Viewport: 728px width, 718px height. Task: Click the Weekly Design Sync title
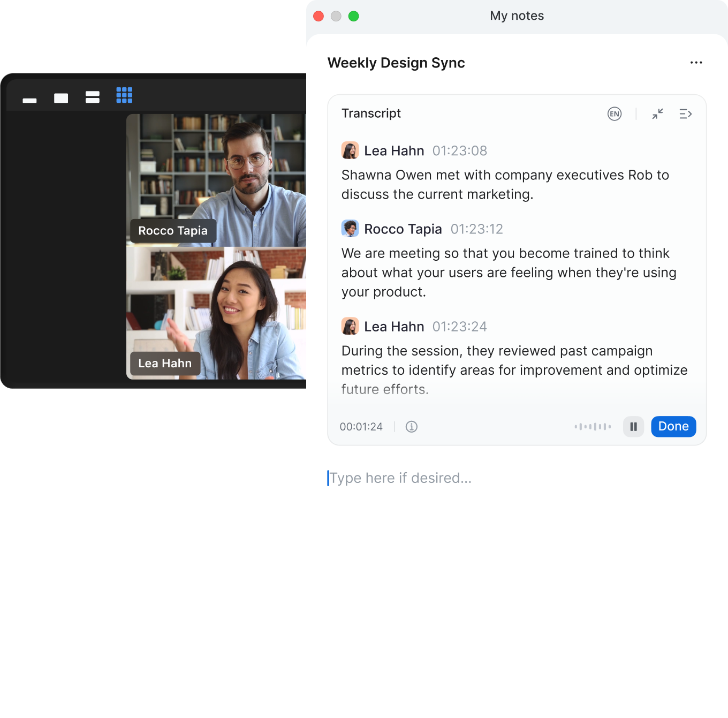click(x=396, y=63)
